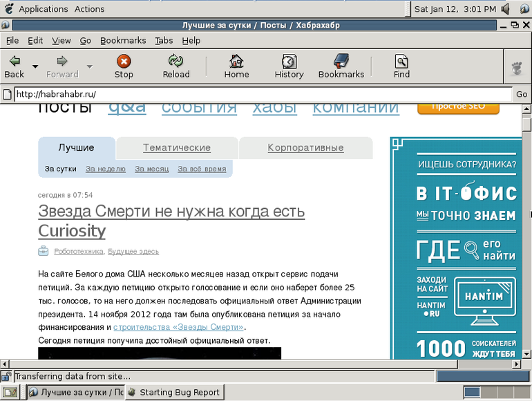The height and width of the screenshot is (401, 532).
Task: Click the horizontal scrollbar left arrow
Action: pyautogui.click(x=4, y=364)
